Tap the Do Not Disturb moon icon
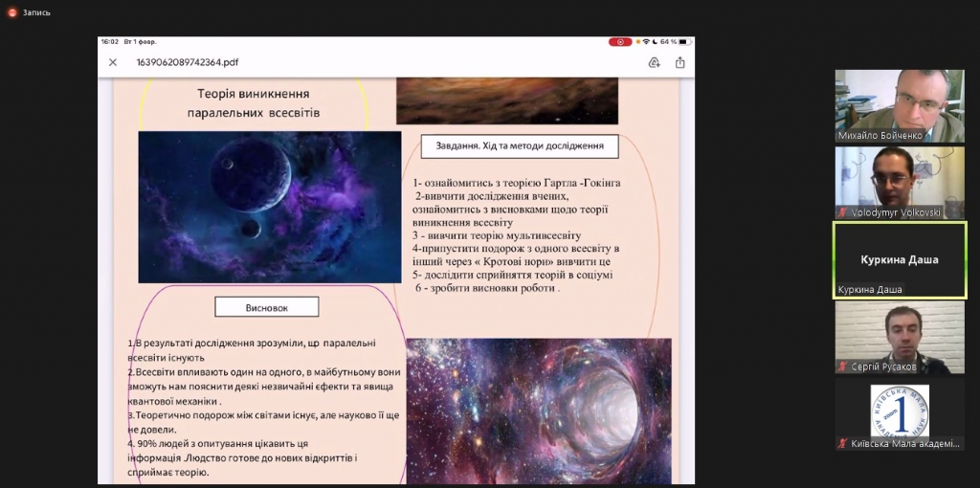The height and width of the screenshot is (488, 980). [x=655, y=42]
